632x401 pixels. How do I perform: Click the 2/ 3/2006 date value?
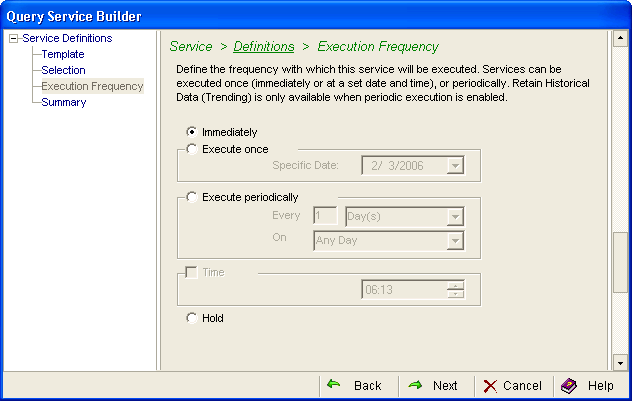pyautogui.click(x=397, y=166)
